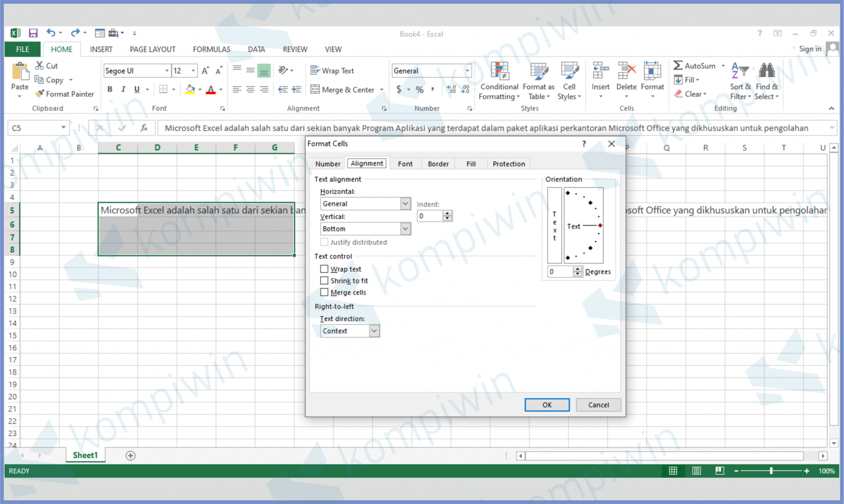Select the Format Painter tool

[x=64, y=94]
